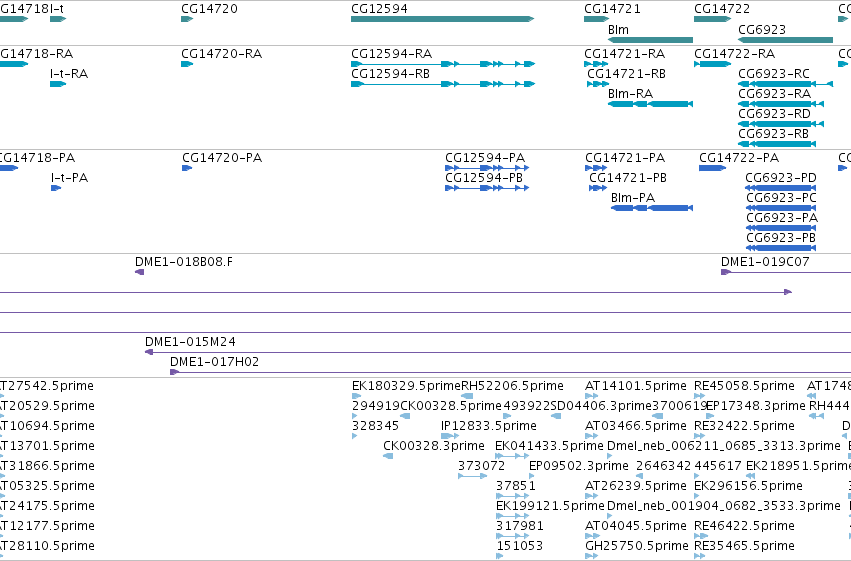The height and width of the screenshot is (561, 851).
Task: Click the Blm-RA transcript label
Action: (630, 93)
